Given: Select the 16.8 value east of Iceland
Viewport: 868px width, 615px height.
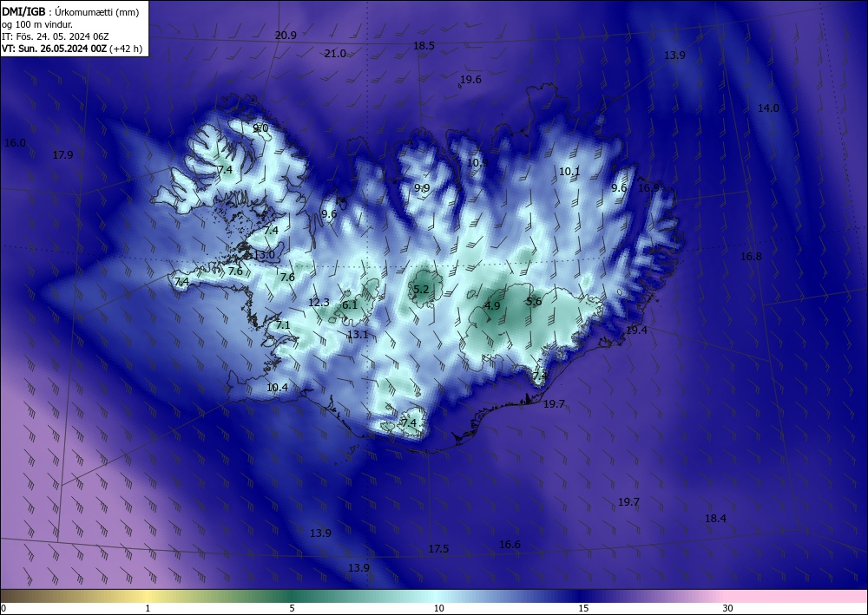Looking at the screenshot, I should coord(751,257).
